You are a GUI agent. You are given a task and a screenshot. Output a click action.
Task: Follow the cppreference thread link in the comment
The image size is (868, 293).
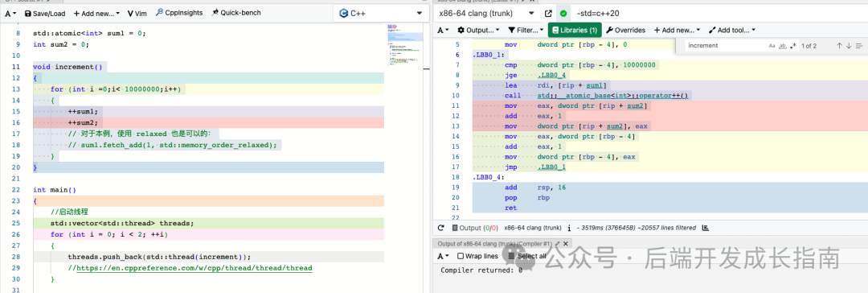click(194, 268)
